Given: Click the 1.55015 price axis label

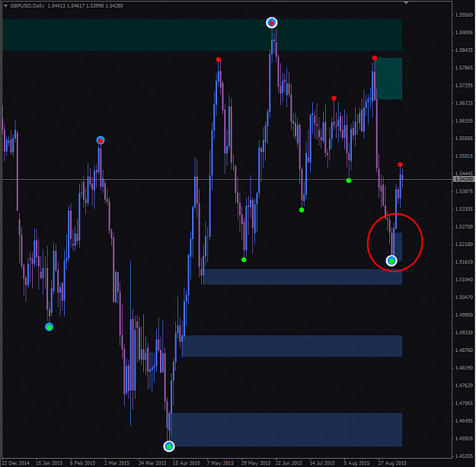Looking at the screenshot, I should pos(464,156).
